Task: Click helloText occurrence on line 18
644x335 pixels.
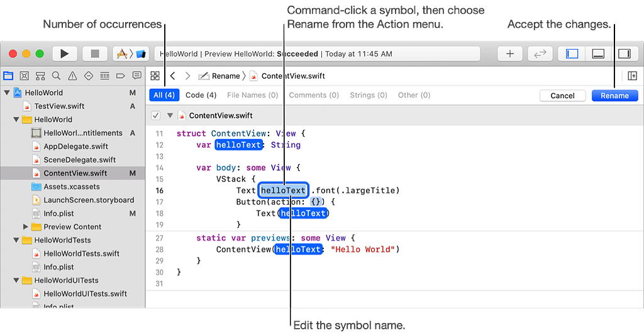Action: pyautogui.click(x=304, y=213)
